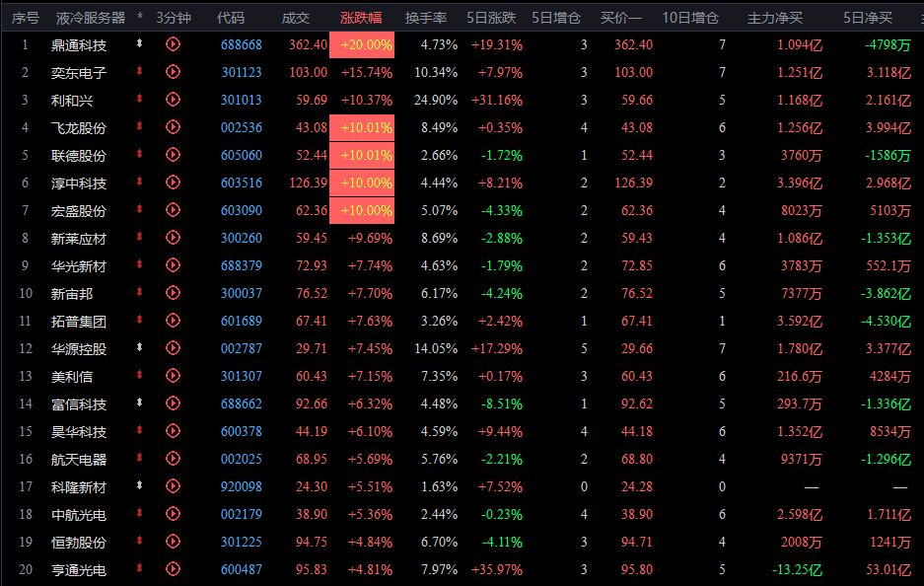Viewport: 924px width, 586px height.
Task: Click the 10日增仓 column header
Action: (x=690, y=19)
